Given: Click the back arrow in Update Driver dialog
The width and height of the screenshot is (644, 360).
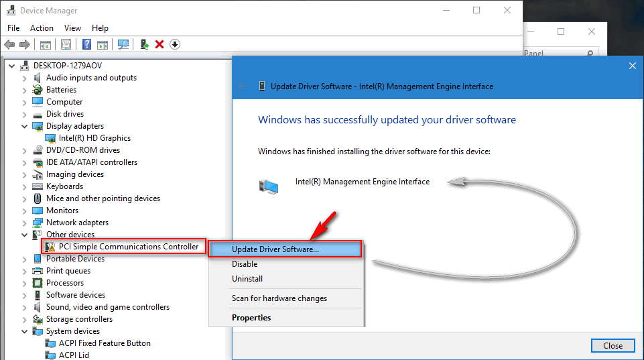Looking at the screenshot, I should 242,86.
